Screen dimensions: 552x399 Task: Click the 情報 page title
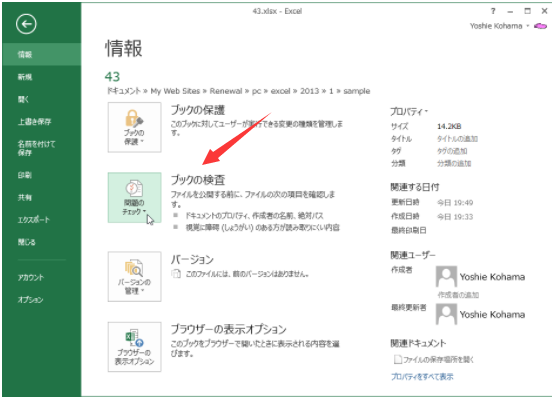124,48
